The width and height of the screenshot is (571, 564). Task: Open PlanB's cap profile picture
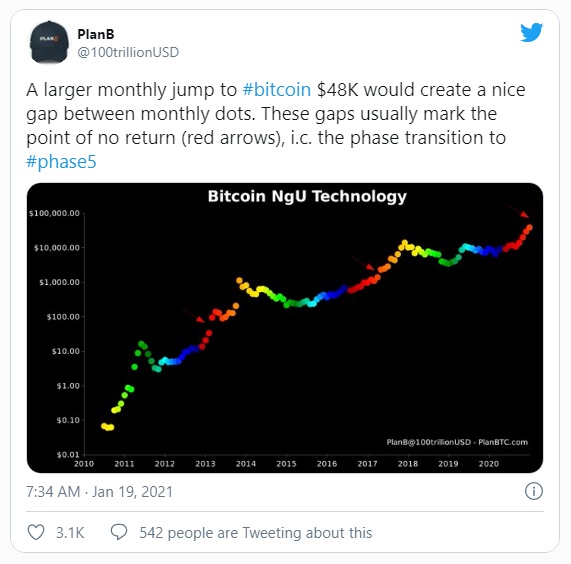point(49,42)
